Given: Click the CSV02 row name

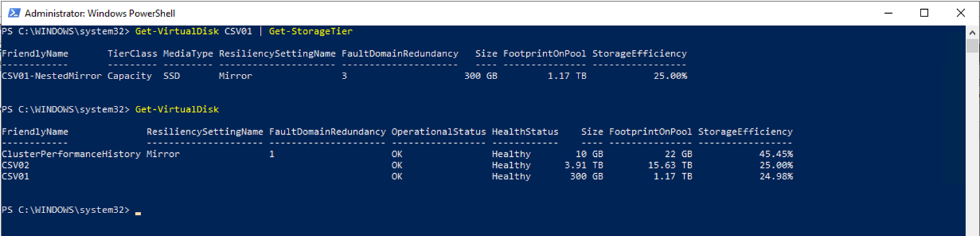Looking at the screenshot, I should click(16, 165).
